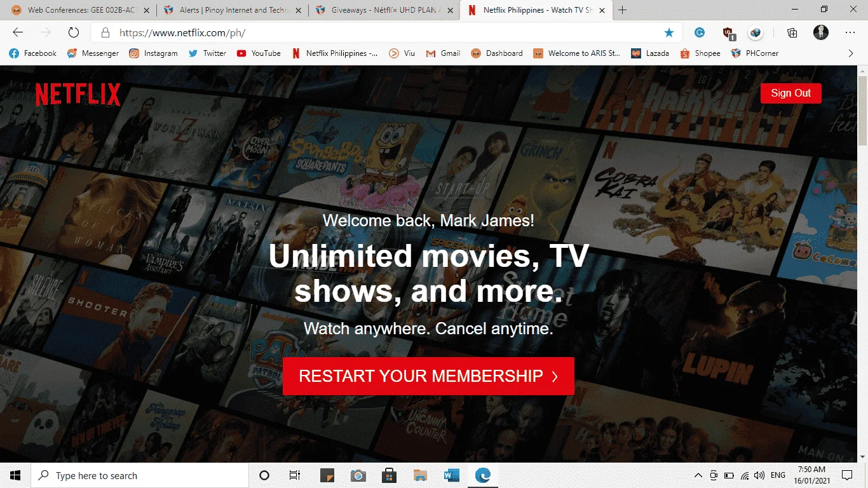
Task: Open the notification action center
Action: point(847,475)
